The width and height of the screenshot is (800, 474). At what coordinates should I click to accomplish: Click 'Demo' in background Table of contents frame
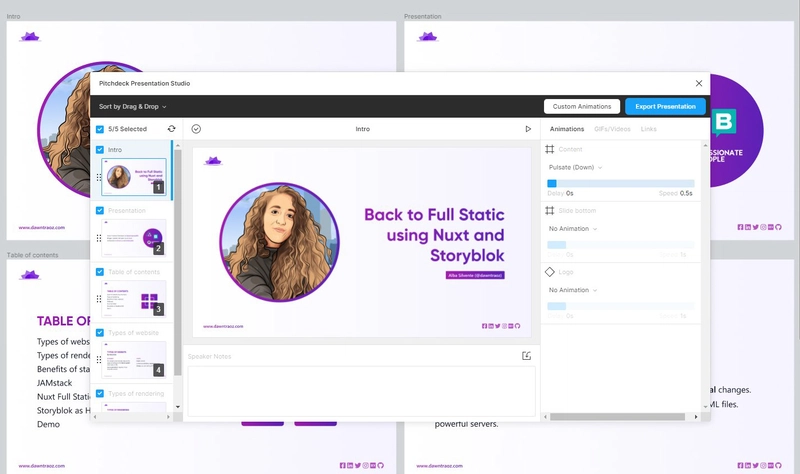pos(48,424)
